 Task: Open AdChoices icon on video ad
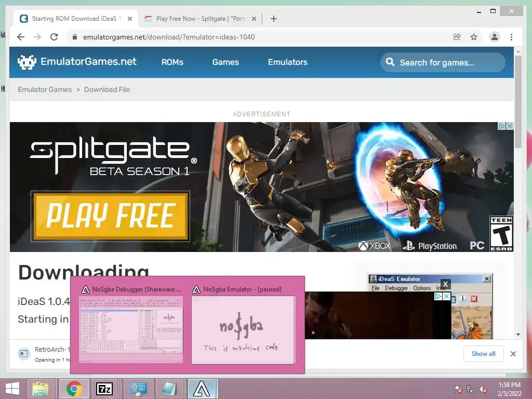438,297
